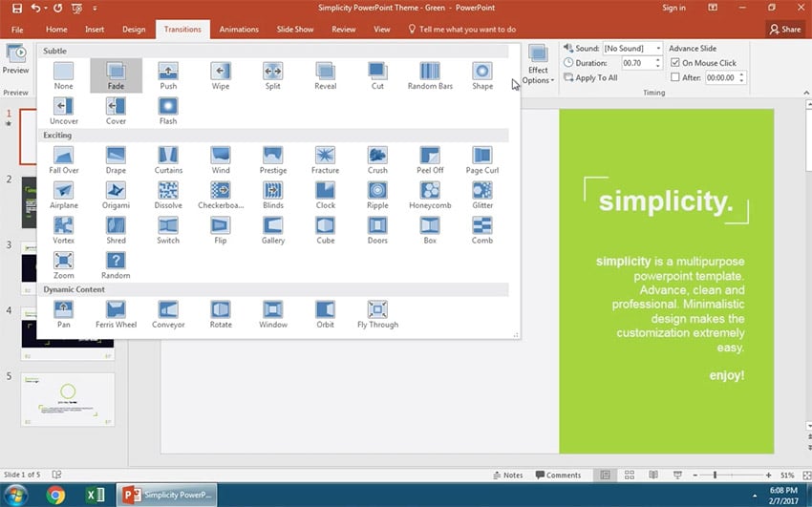Click the zoom out minus button

point(695,475)
